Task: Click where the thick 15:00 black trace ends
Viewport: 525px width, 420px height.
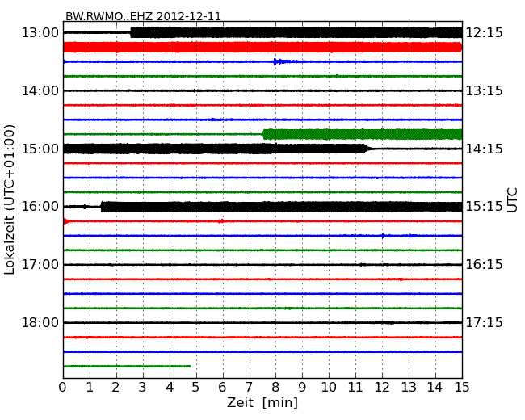Action: tap(366, 149)
